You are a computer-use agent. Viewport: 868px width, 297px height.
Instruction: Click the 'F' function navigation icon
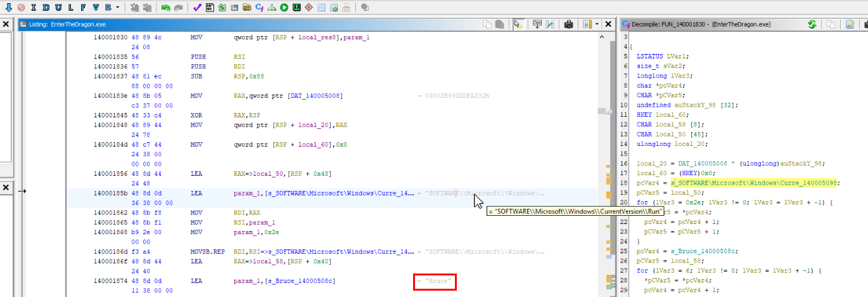tap(82, 8)
